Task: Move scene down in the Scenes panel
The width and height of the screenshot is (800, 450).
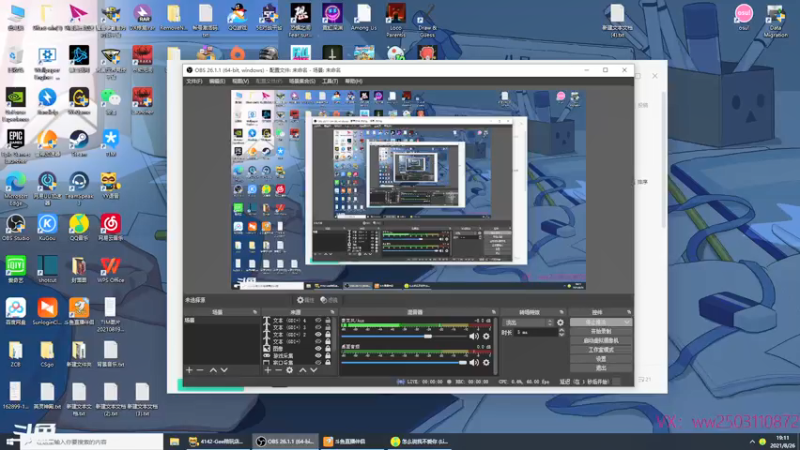Action: [224, 370]
